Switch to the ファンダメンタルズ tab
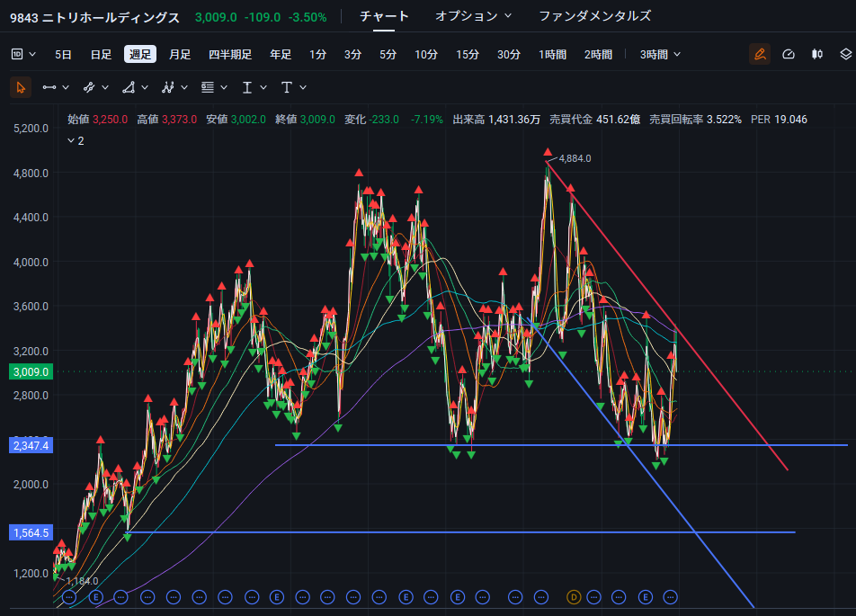 pos(595,16)
